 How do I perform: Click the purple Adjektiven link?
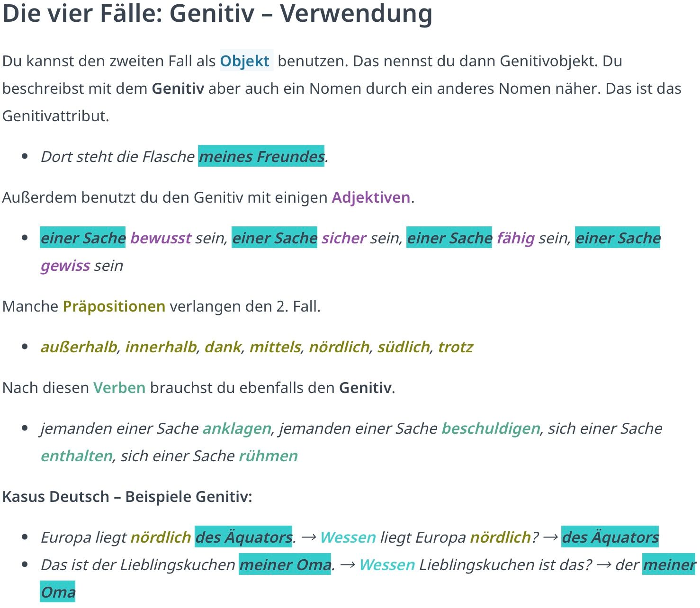(x=371, y=197)
